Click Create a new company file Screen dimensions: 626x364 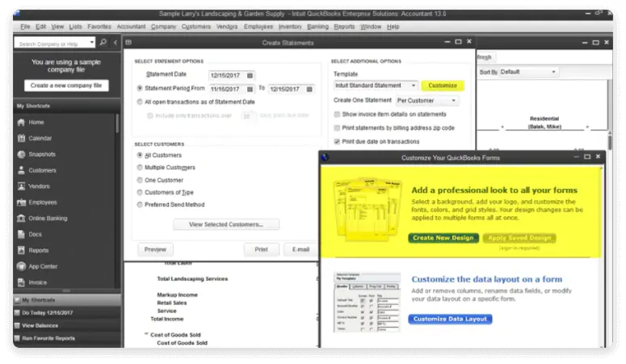[x=66, y=86]
